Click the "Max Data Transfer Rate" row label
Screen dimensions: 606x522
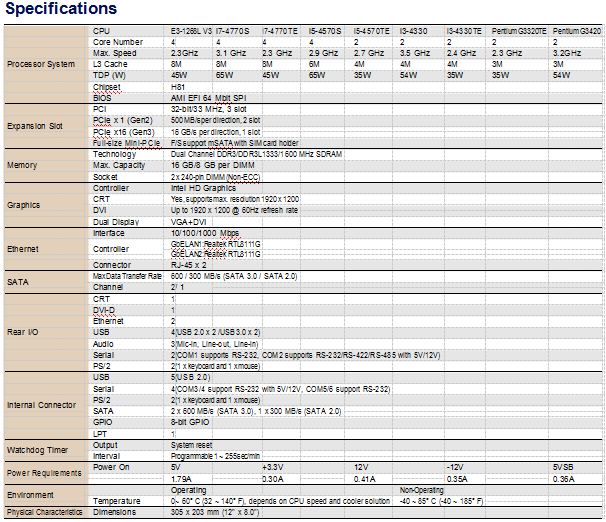(x=127, y=276)
